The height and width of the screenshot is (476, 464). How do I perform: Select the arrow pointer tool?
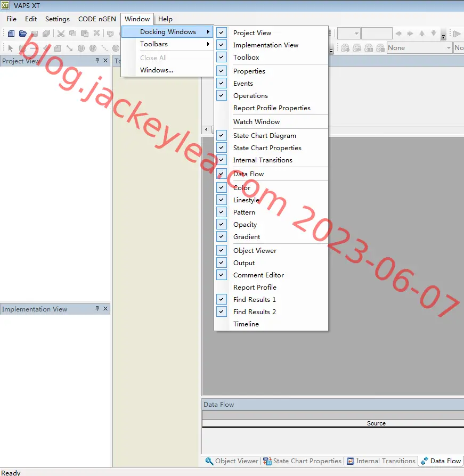click(x=10, y=48)
